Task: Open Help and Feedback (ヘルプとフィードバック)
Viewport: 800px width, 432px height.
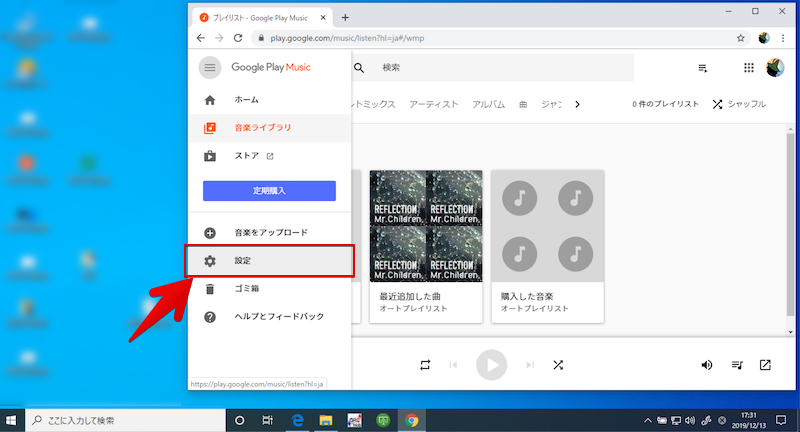Action: tap(278, 317)
